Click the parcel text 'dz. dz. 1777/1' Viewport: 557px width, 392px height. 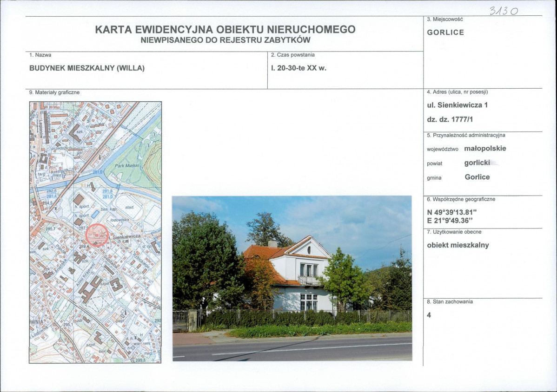[450, 119]
